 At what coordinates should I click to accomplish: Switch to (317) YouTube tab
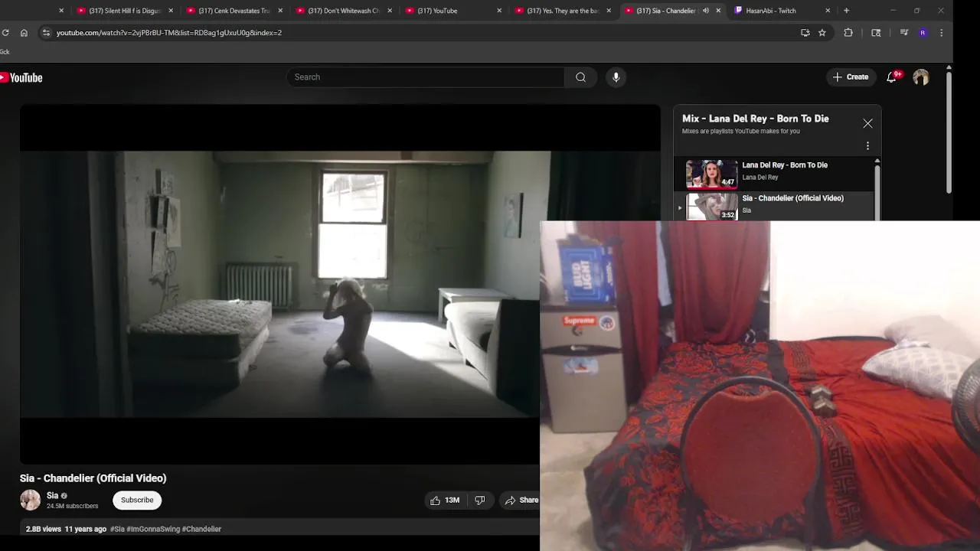tap(452, 11)
